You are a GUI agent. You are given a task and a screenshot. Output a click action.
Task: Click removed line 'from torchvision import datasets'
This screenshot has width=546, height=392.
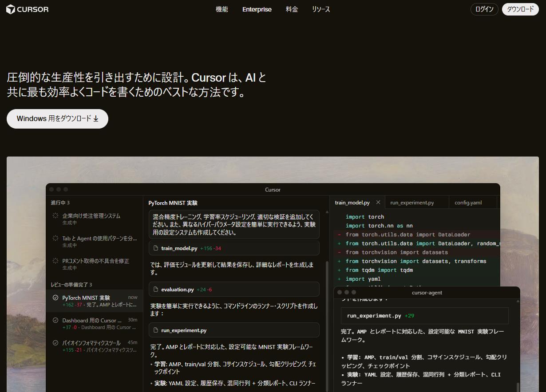[397, 252]
